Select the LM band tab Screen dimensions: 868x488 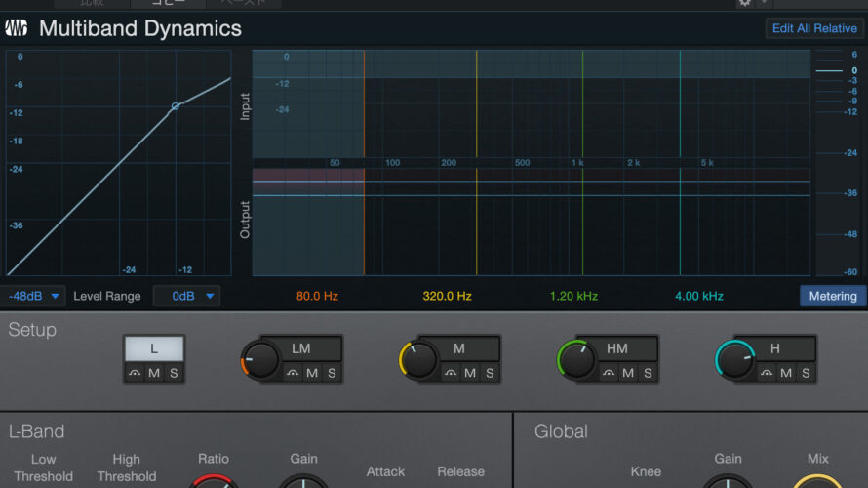coord(301,349)
